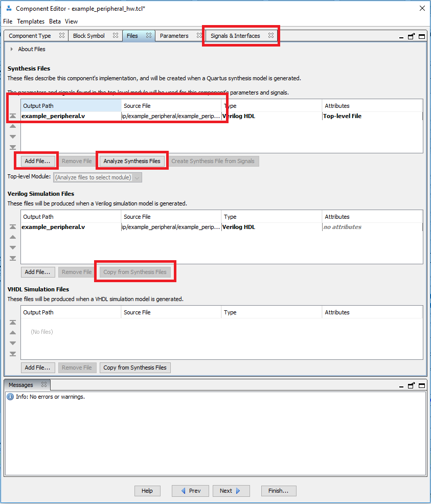Click move-to-top arrow icon beside Synthesis Files table
This screenshot has height=504, width=431.
point(13,116)
